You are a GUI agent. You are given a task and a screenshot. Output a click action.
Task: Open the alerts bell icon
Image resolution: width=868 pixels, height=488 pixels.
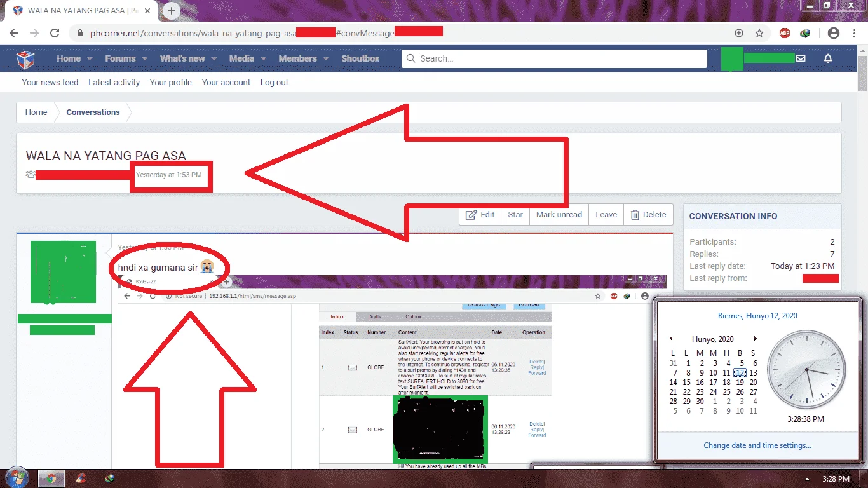(x=828, y=58)
